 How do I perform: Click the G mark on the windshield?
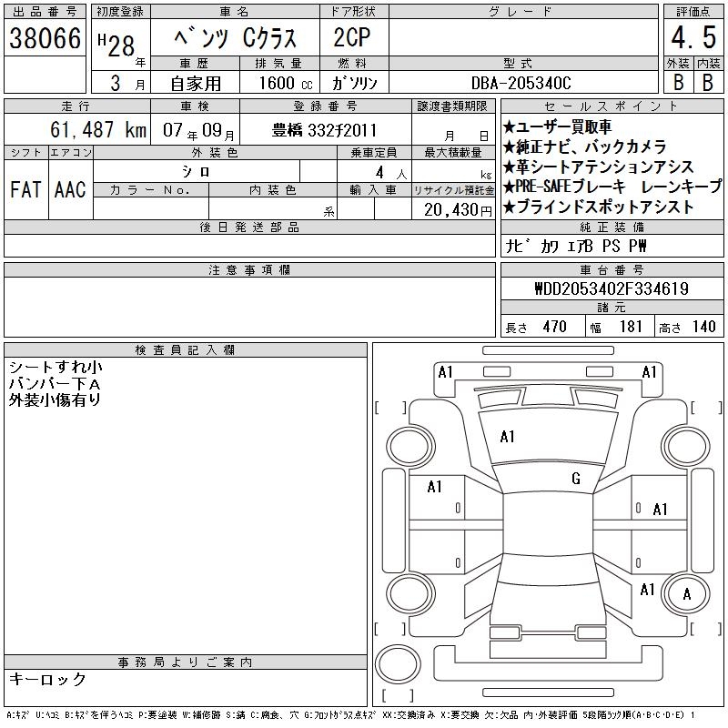point(575,479)
